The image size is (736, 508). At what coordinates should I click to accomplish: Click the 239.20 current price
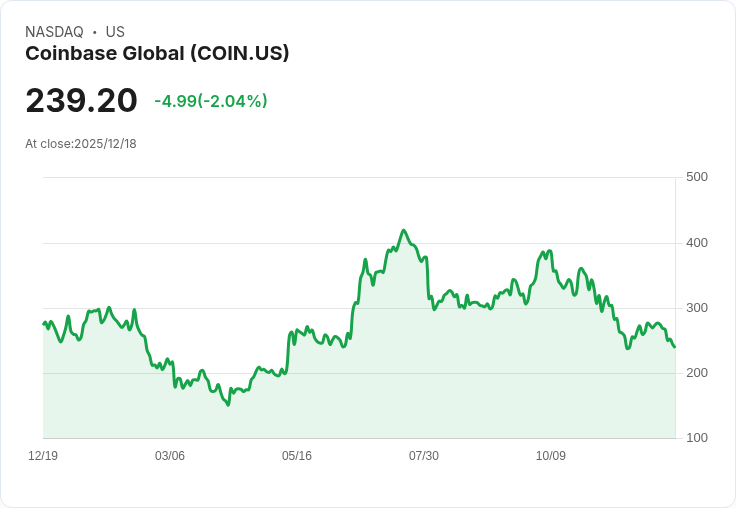[81, 101]
